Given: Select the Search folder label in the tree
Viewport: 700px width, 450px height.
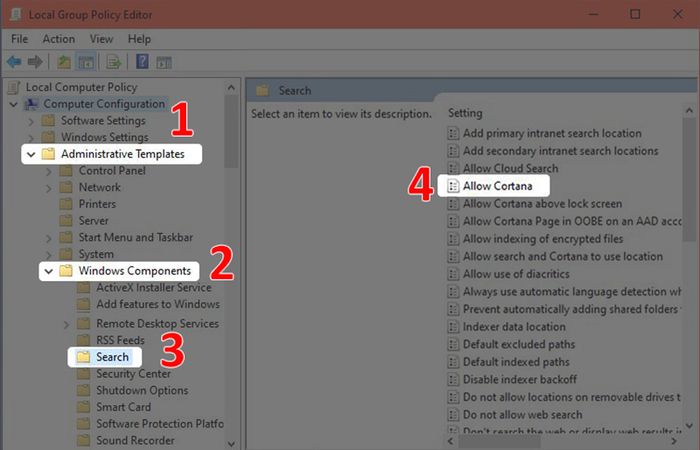Looking at the screenshot, I should pyautogui.click(x=112, y=357).
